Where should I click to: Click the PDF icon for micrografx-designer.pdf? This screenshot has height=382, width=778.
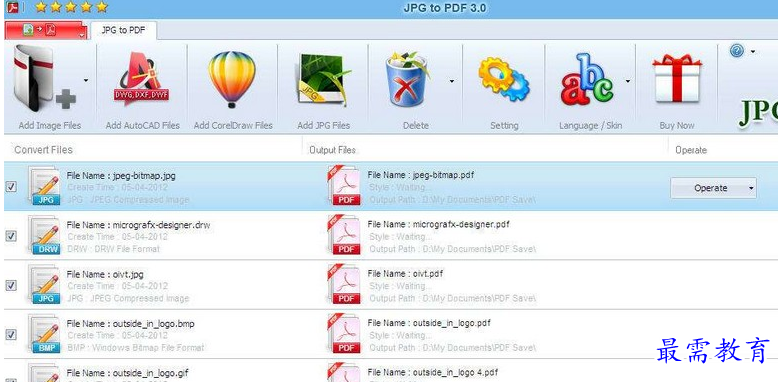point(344,235)
